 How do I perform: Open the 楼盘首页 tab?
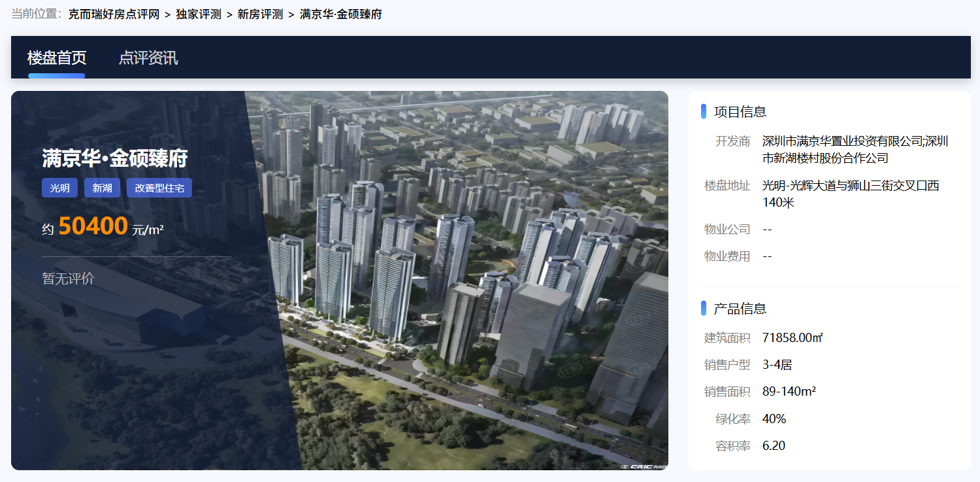(x=57, y=58)
